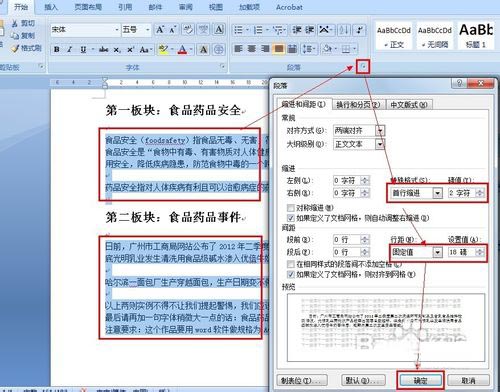The height and width of the screenshot is (392, 500).
Task: Toggle Bold formatting in the Font group
Action: [57, 50]
